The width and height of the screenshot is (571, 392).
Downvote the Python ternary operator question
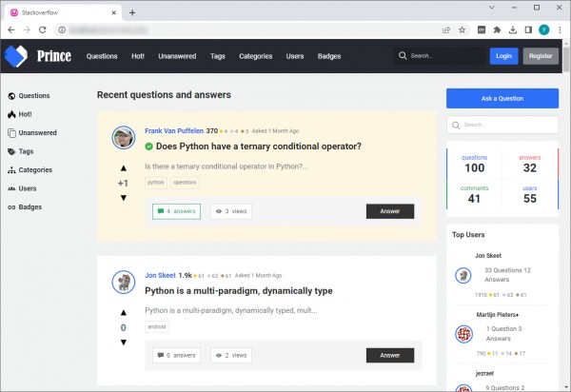[123, 198]
